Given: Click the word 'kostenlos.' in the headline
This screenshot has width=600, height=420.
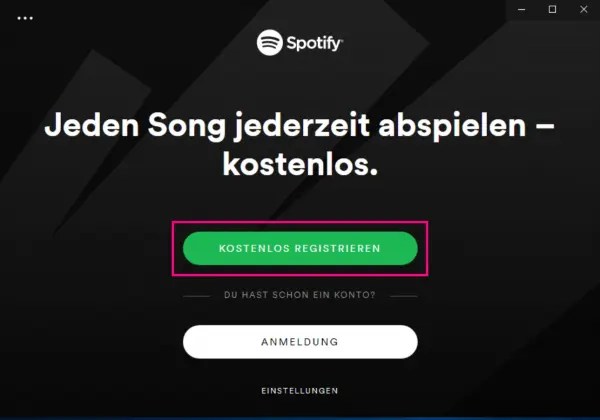Looking at the screenshot, I should [300, 165].
